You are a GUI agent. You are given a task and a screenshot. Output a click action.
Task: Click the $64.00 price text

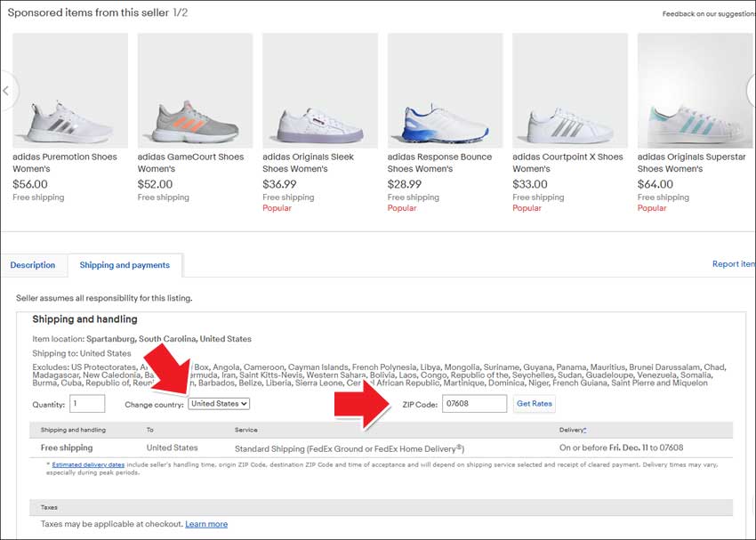(x=655, y=184)
